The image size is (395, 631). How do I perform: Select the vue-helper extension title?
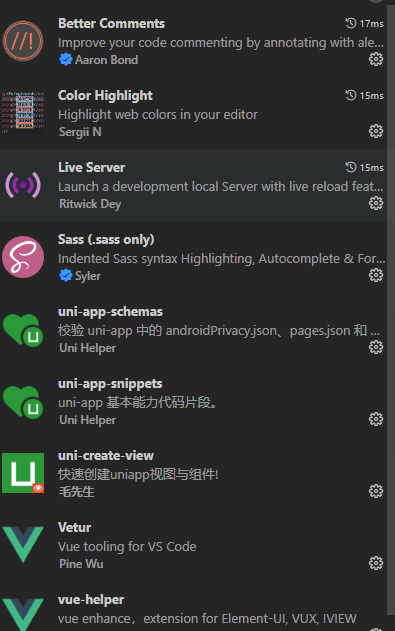click(x=91, y=600)
